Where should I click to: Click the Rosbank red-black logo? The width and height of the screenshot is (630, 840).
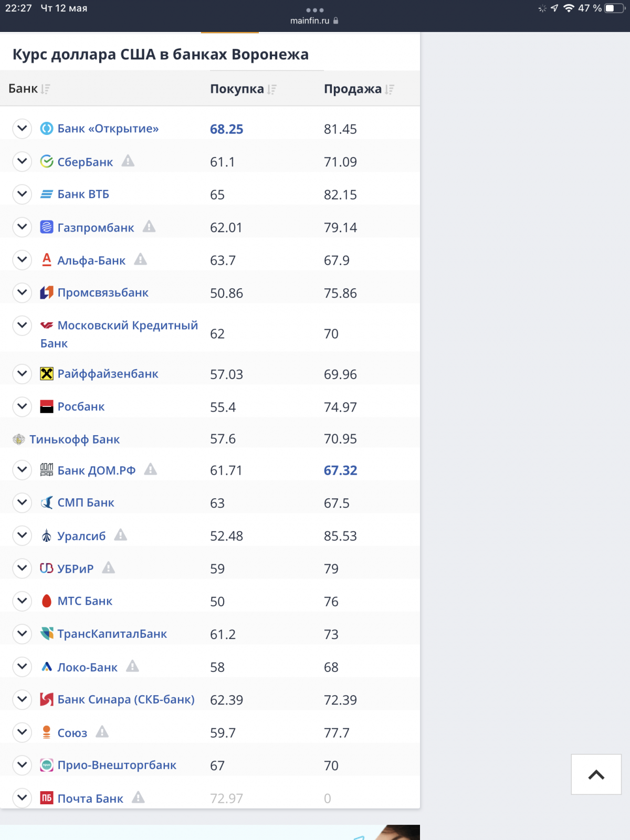(x=47, y=406)
